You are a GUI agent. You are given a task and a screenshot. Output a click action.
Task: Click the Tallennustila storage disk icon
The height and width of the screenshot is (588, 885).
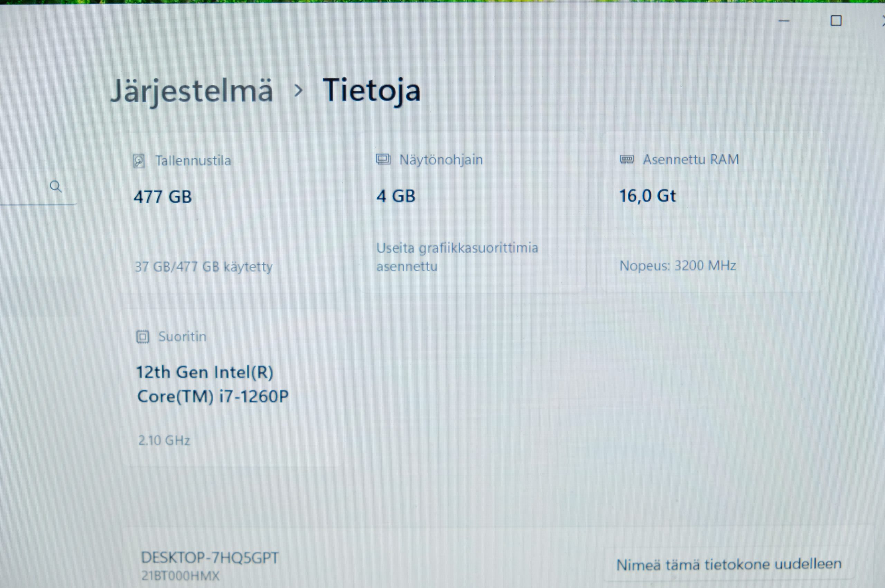139,161
